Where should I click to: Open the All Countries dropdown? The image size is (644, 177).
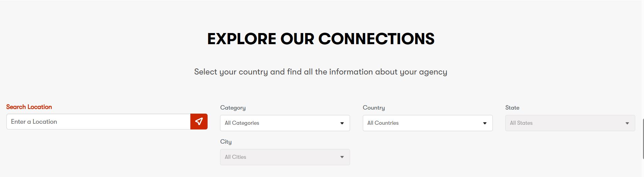(422, 123)
